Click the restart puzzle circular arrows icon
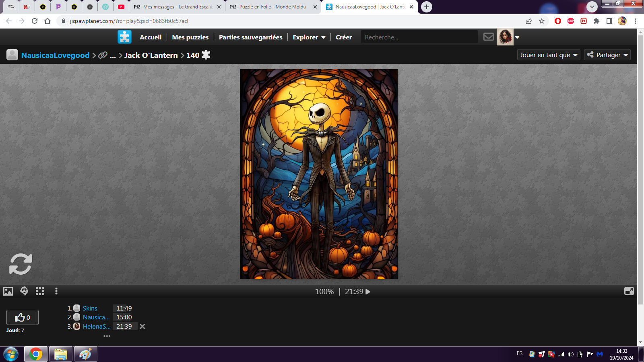The width and height of the screenshot is (644, 362). tap(21, 264)
